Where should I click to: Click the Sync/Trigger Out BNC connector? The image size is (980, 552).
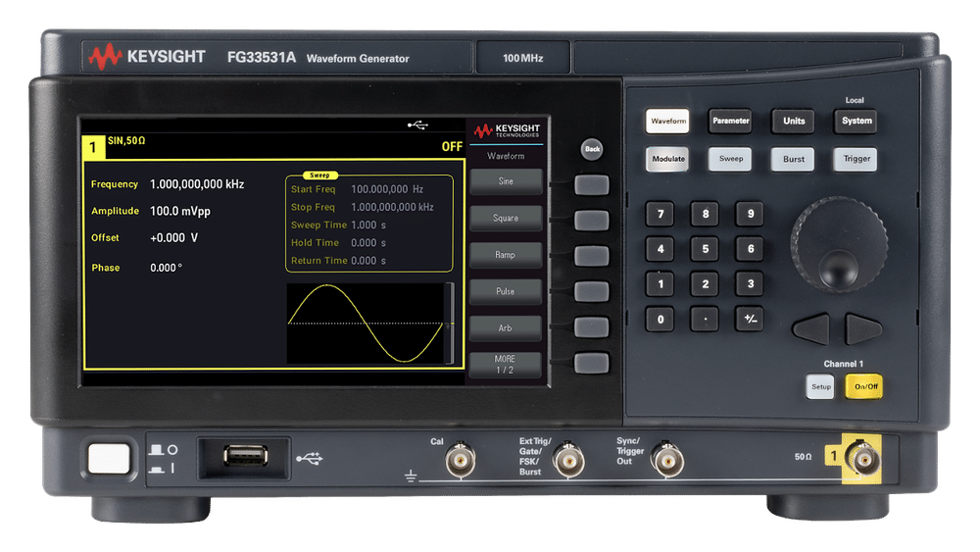(666, 462)
